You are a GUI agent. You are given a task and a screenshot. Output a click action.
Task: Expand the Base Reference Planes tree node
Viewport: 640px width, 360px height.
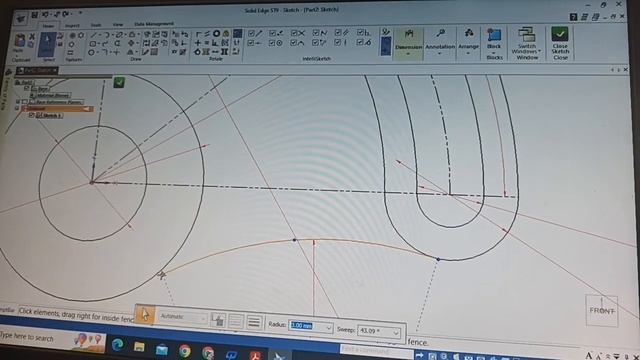coord(18,101)
